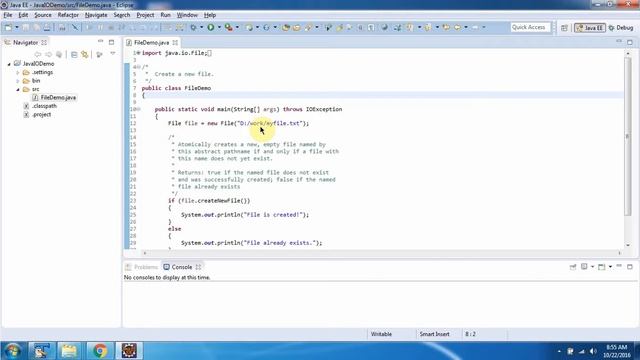640x360 pixels.
Task: Open Navigator view menu triangle
Action: [x=113, y=54]
